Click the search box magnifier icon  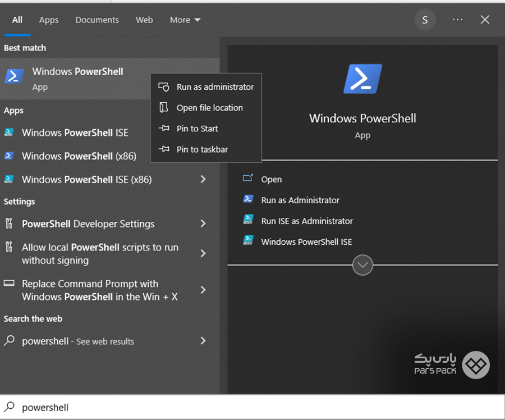tap(9, 407)
